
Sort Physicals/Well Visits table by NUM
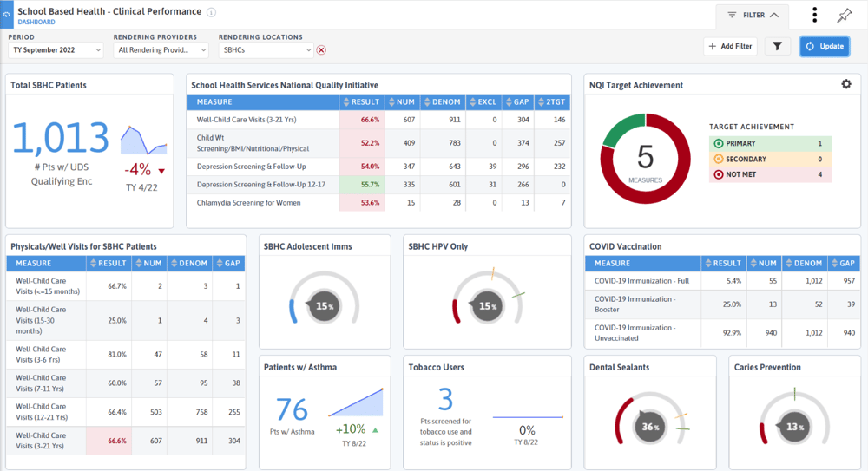tap(149, 264)
